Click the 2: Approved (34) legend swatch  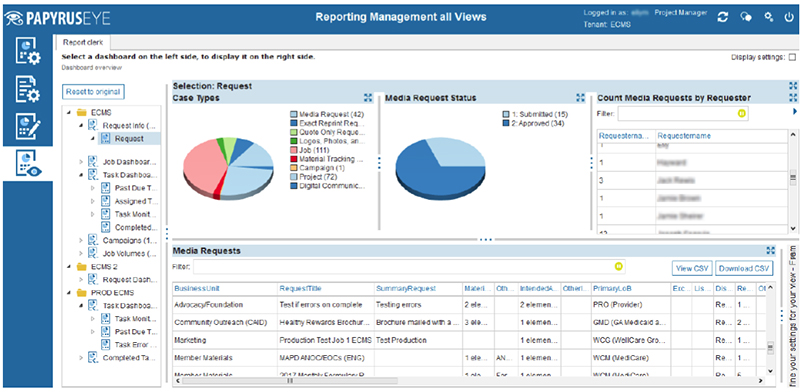click(506, 124)
